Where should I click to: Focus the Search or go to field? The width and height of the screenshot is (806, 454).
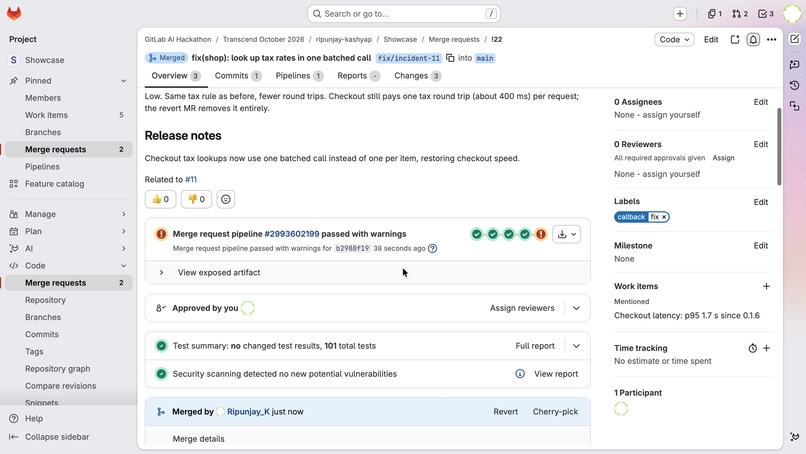[x=404, y=14]
